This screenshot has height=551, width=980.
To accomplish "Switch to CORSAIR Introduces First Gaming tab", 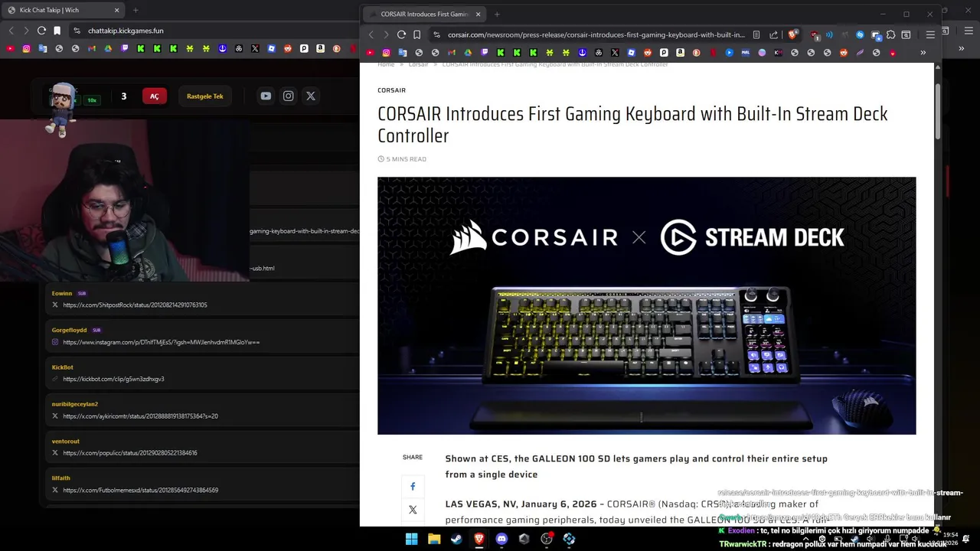I will pyautogui.click(x=425, y=14).
